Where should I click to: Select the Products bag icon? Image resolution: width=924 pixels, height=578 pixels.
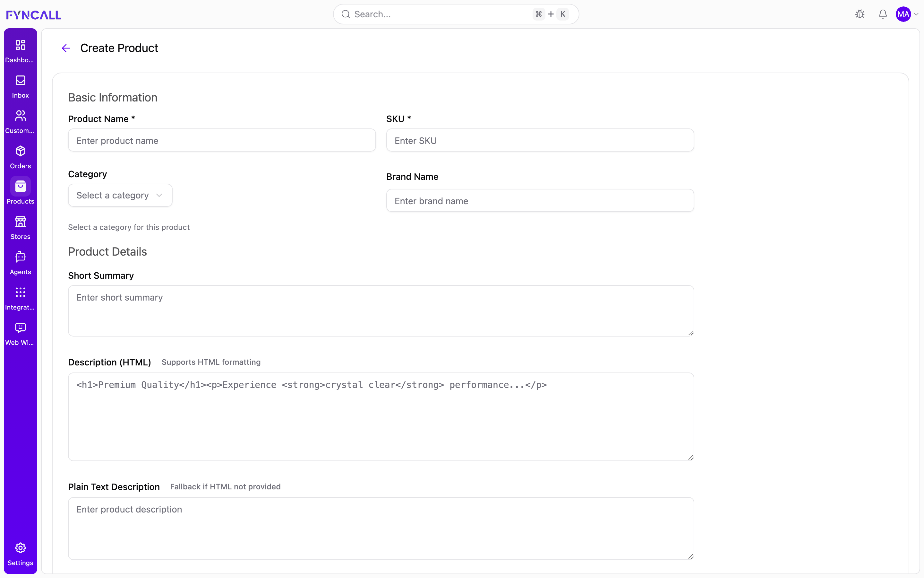click(20, 186)
